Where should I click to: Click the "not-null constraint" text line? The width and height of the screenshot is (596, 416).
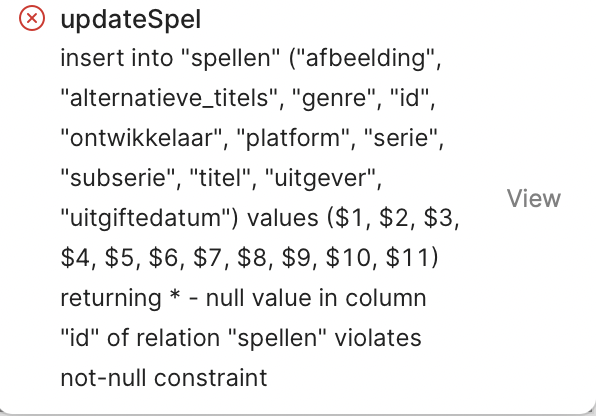pyautogui.click(x=164, y=378)
